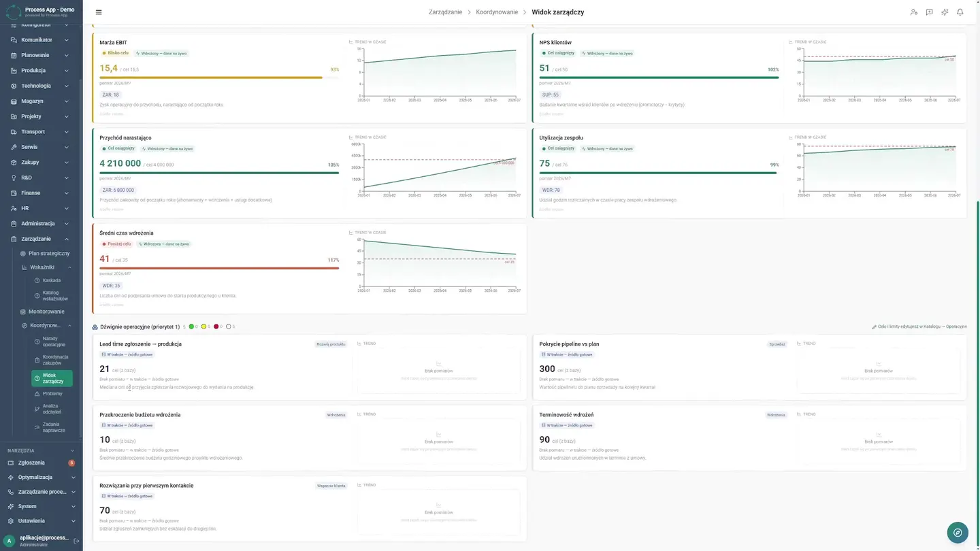
Task: Click the Zarządzanie breadcrumb link
Action: point(445,12)
